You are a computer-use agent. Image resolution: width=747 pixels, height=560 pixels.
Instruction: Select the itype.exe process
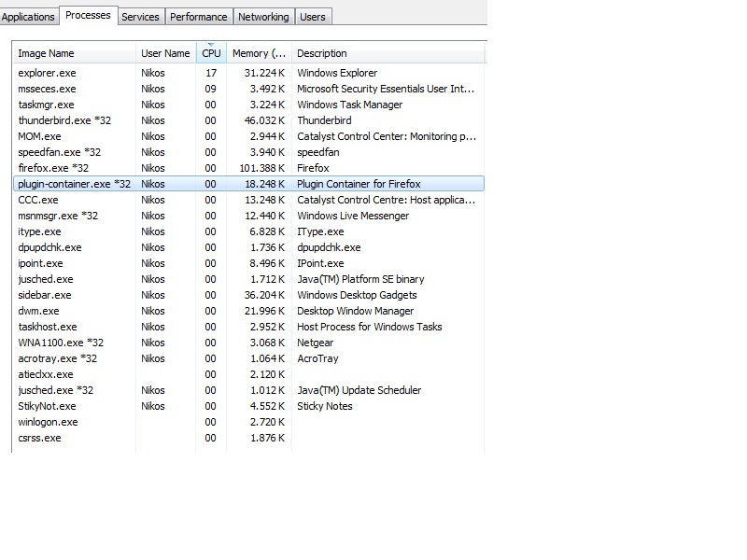(x=248, y=231)
